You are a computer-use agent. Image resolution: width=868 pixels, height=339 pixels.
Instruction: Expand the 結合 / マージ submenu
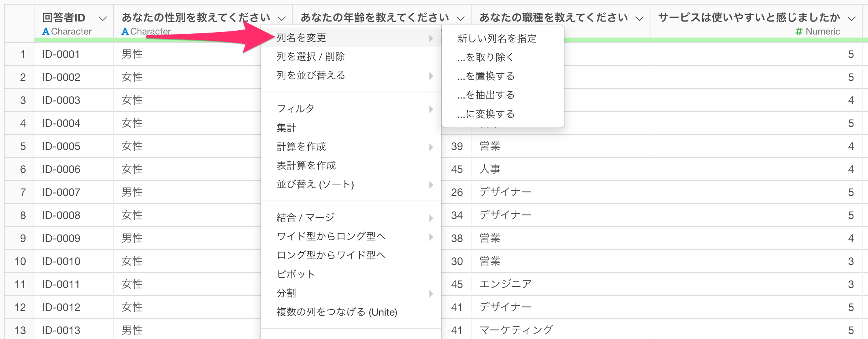coord(306,217)
